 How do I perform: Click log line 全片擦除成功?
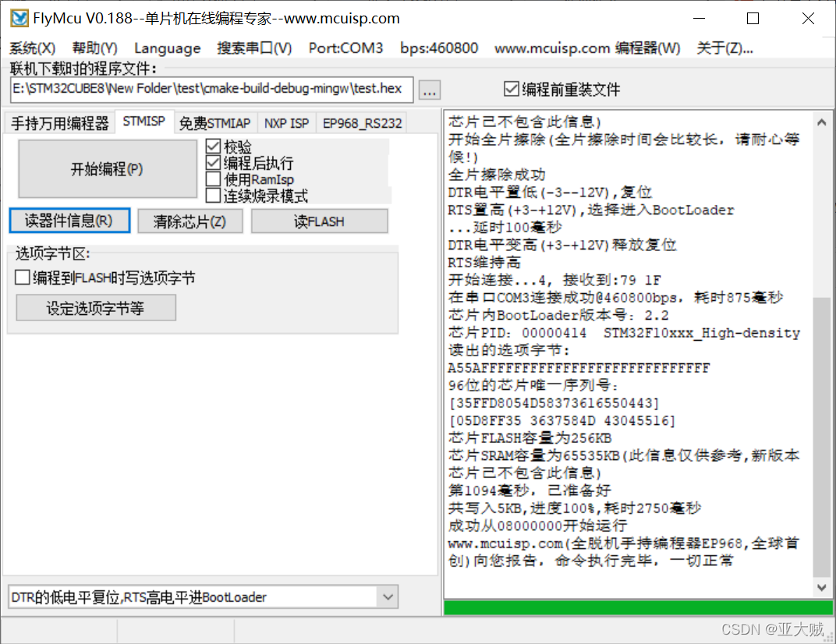[496, 175]
